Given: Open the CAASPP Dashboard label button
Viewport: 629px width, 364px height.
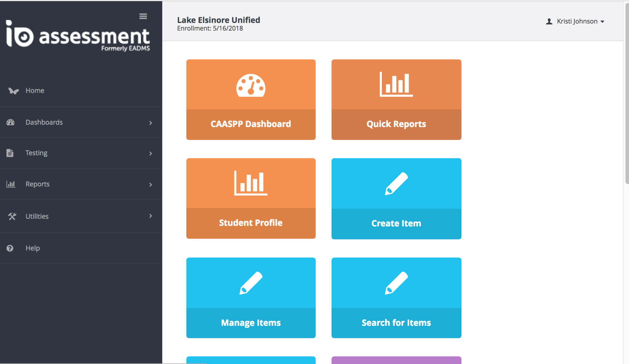Looking at the screenshot, I should 251,124.
